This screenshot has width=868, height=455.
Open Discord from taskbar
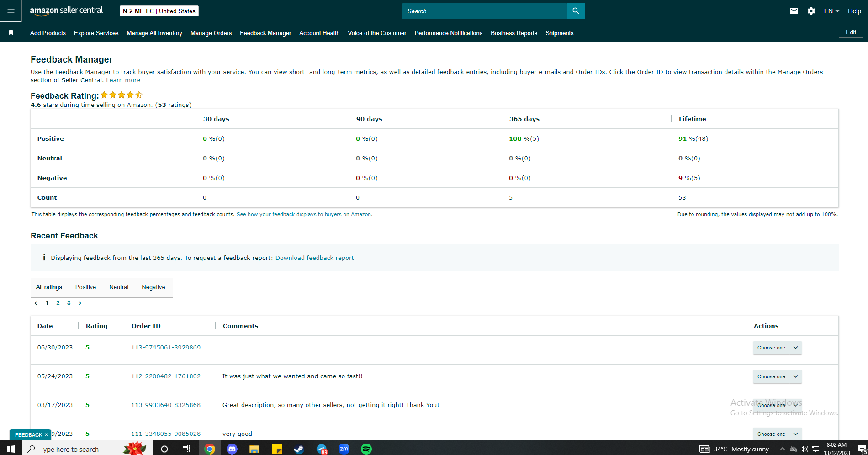pos(232,449)
